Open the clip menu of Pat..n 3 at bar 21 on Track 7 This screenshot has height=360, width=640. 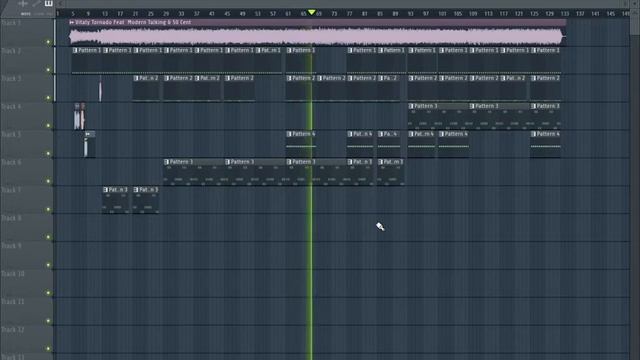136,190
